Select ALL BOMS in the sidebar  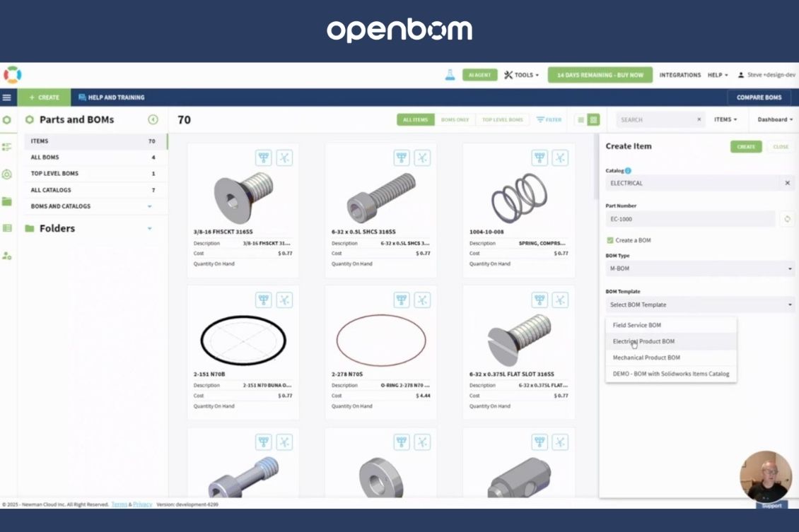[95, 158]
